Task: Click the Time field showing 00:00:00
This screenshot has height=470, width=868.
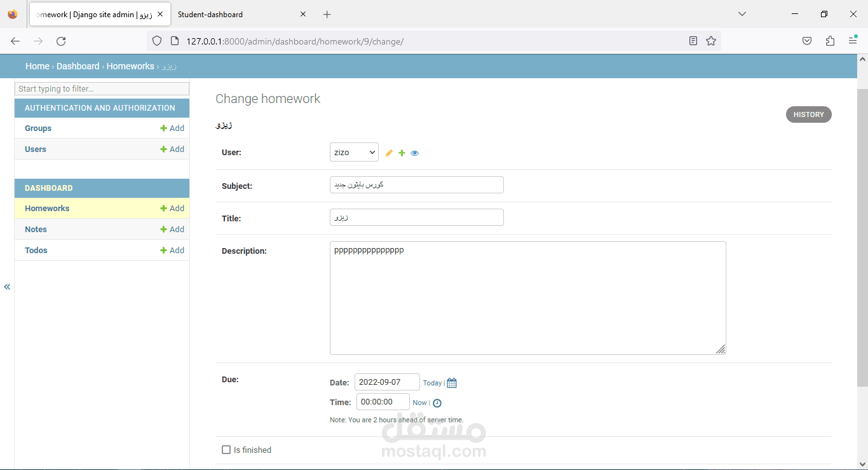Action: click(x=383, y=402)
